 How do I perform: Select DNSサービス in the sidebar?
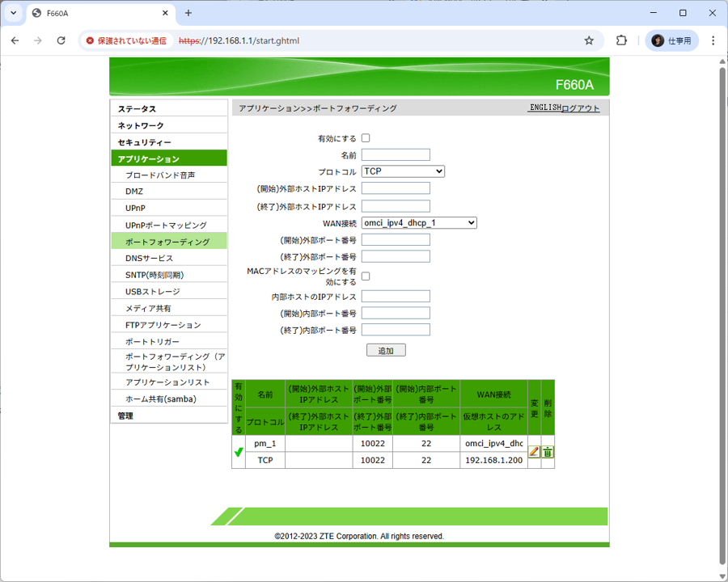(x=149, y=259)
